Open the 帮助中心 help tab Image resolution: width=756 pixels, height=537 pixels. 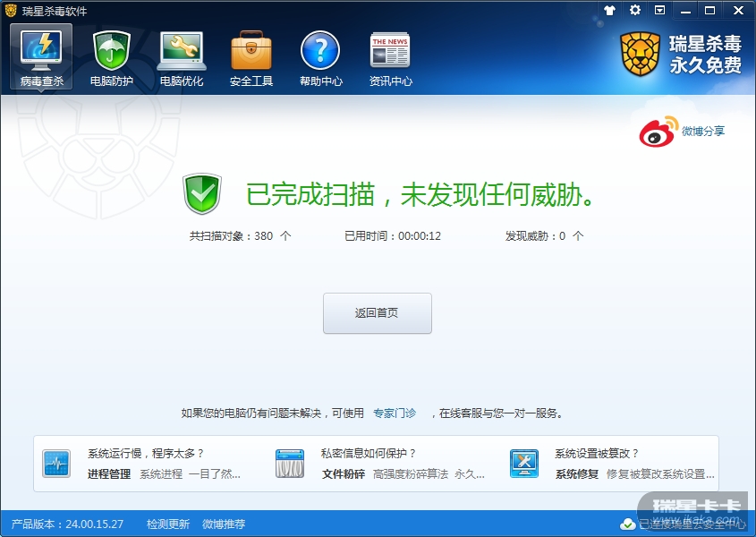coord(320,58)
